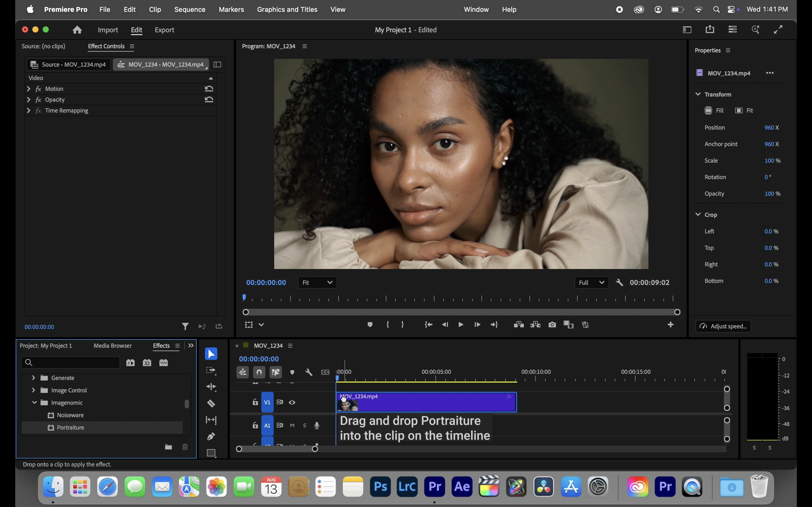Select the Razor tool
Image resolution: width=812 pixels, height=507 pixels.
click(x=211, y=403)
